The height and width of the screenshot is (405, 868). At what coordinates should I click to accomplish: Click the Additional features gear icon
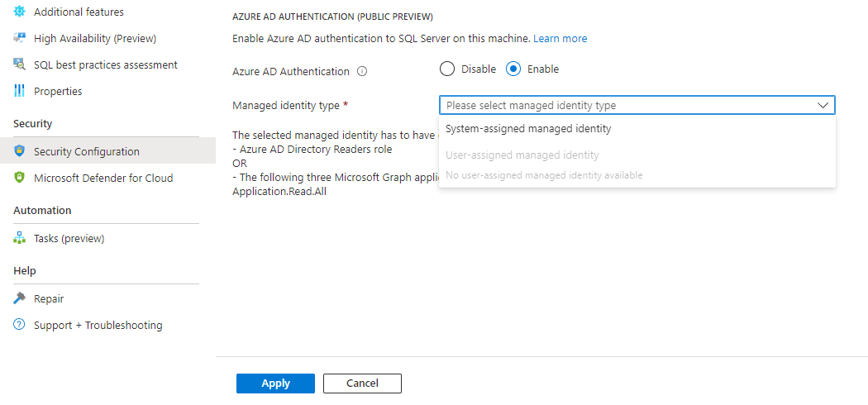[19, 12]
